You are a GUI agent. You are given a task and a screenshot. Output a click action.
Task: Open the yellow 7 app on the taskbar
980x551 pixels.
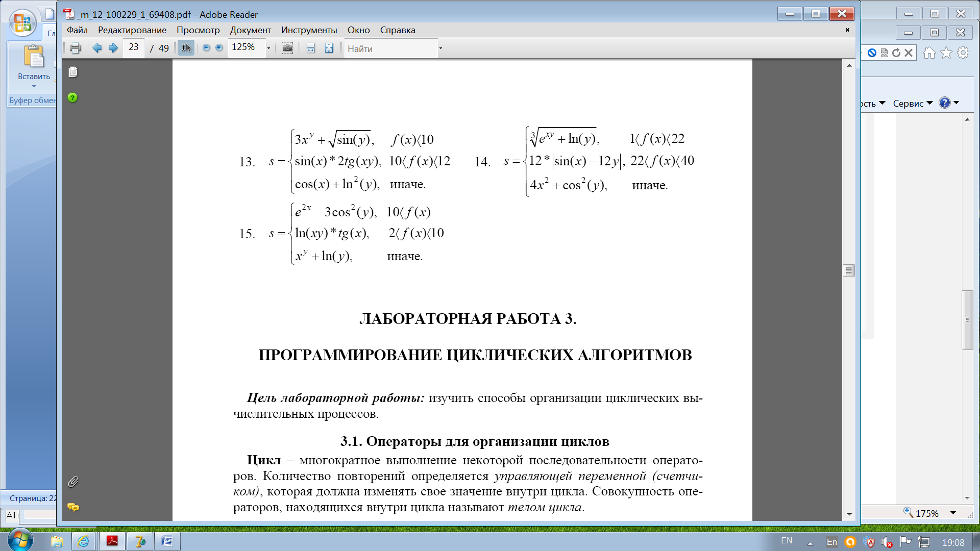[x=139, y=541]
